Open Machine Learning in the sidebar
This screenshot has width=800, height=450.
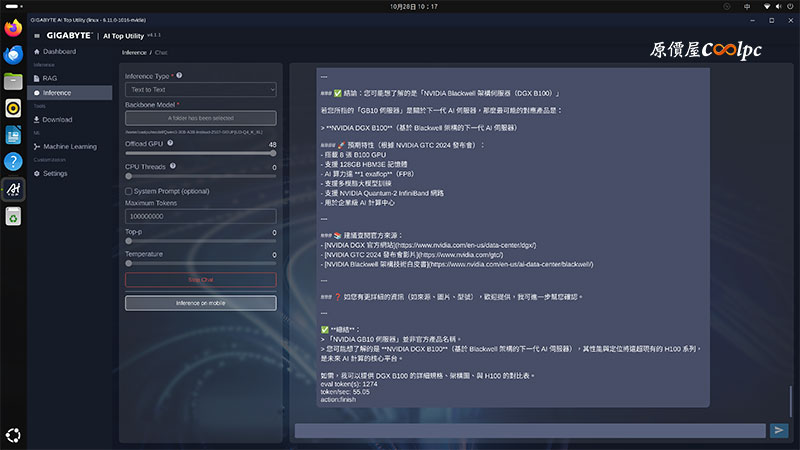click(69, 147)
